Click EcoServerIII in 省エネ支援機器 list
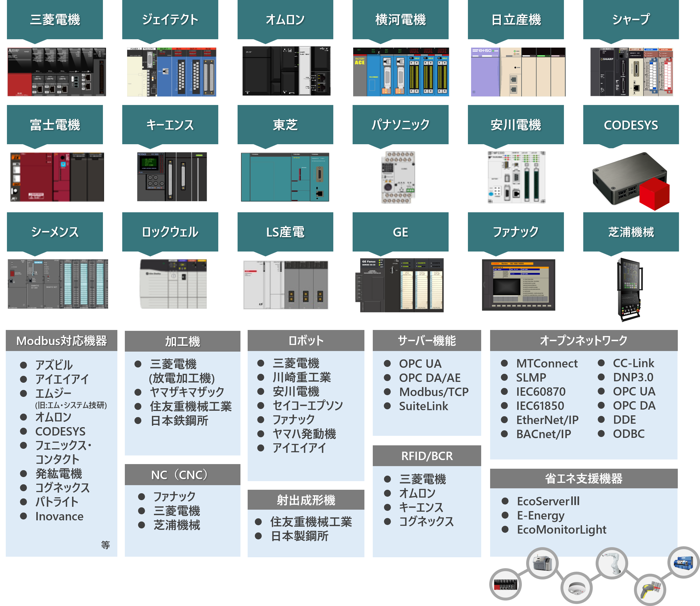This screenshot has height=606, width=700. tap(548, 501)
